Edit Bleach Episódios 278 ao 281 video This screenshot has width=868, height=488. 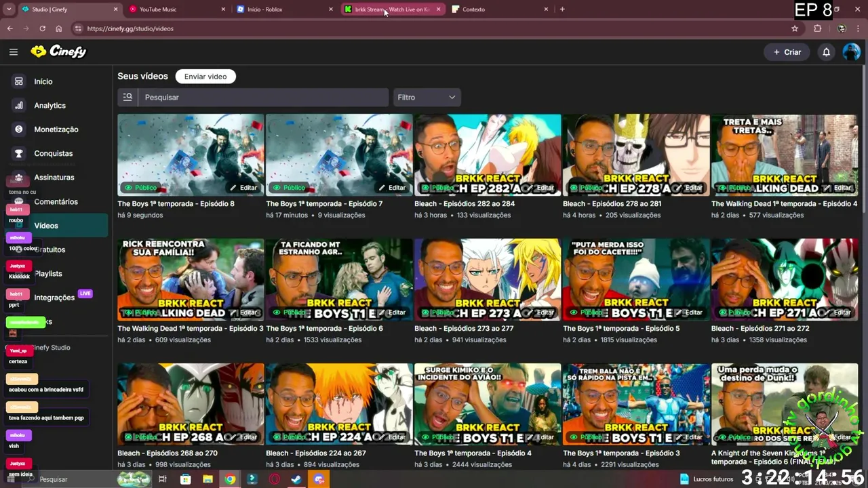(x=689, y=188)
